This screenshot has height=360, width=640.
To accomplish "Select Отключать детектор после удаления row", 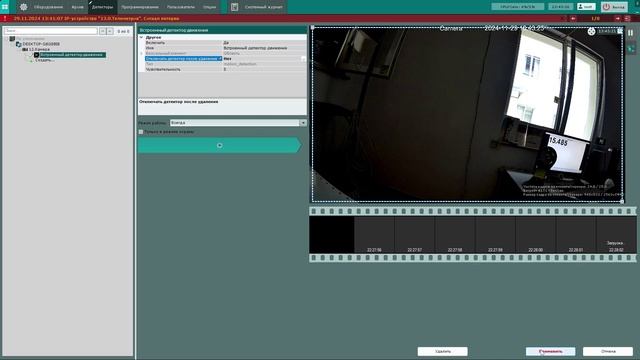I will pos(183,59).
